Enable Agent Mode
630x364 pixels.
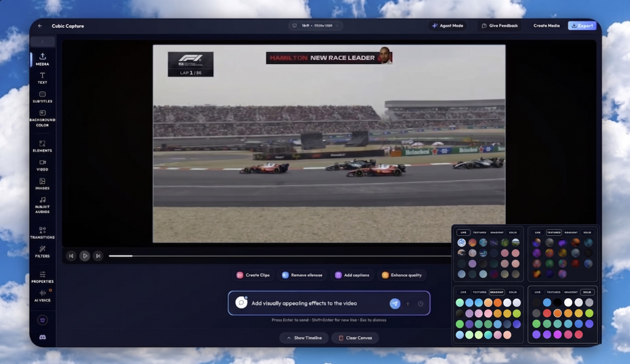tap(447, 26)
